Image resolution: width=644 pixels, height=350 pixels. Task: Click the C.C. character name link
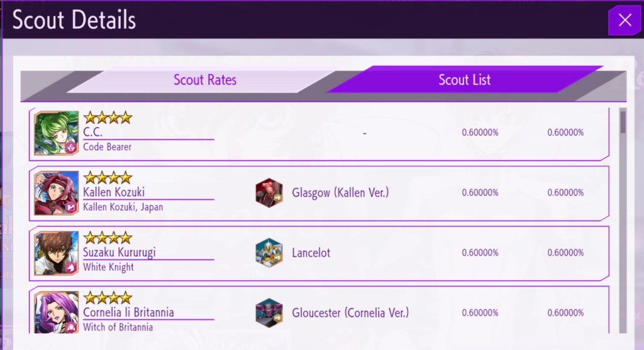coord(93,133)
